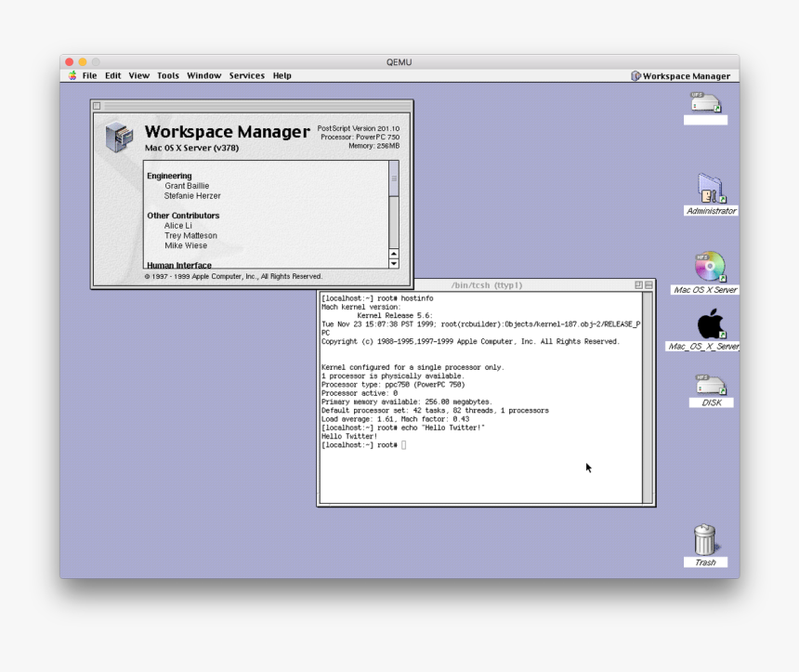This screenshot has width=799, height=672.
Task: Open the Mac_OS_X_Server Apple disk icon
Action: click(x=708, y=325)
